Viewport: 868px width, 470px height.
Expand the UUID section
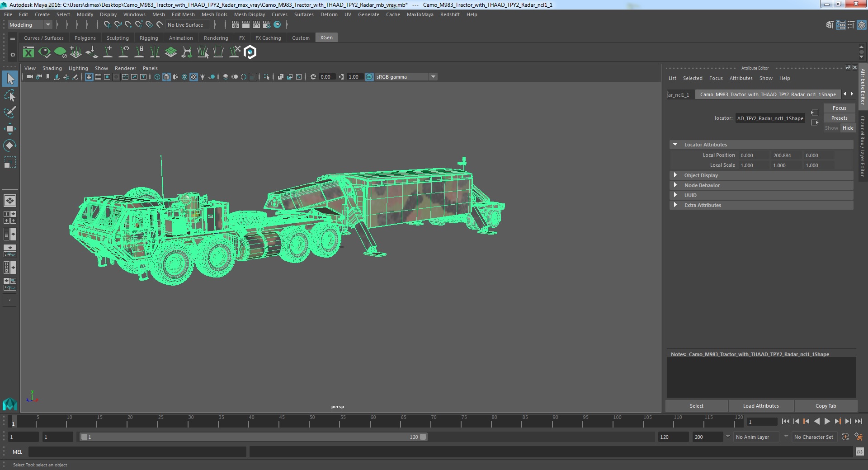coord(675,195)
